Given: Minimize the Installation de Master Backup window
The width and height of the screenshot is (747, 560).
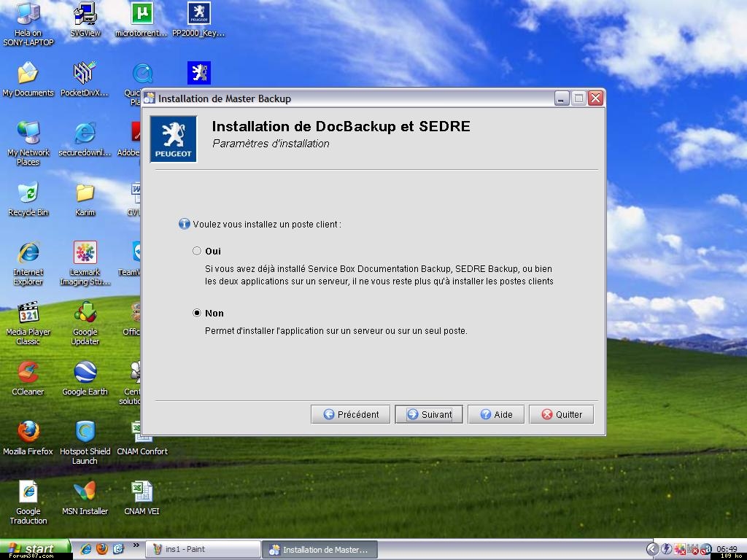Looking at the screenshot, I should 562,98.
